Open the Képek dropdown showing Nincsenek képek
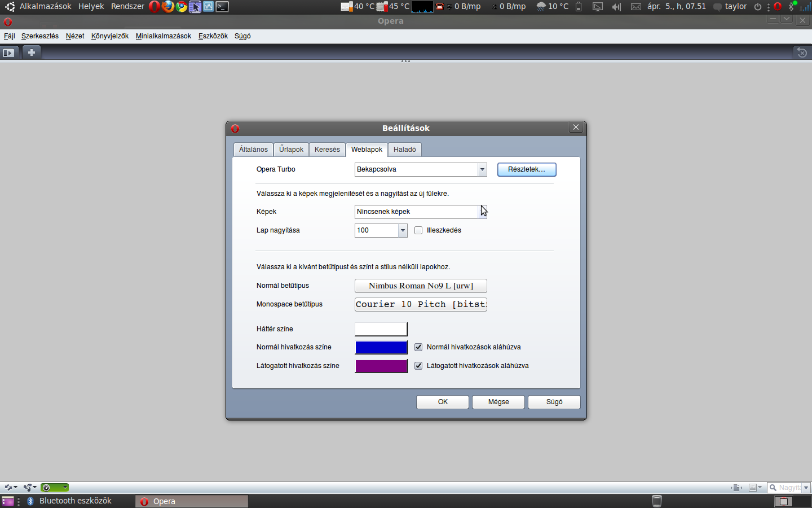812x508 pixels. (421, 212)
